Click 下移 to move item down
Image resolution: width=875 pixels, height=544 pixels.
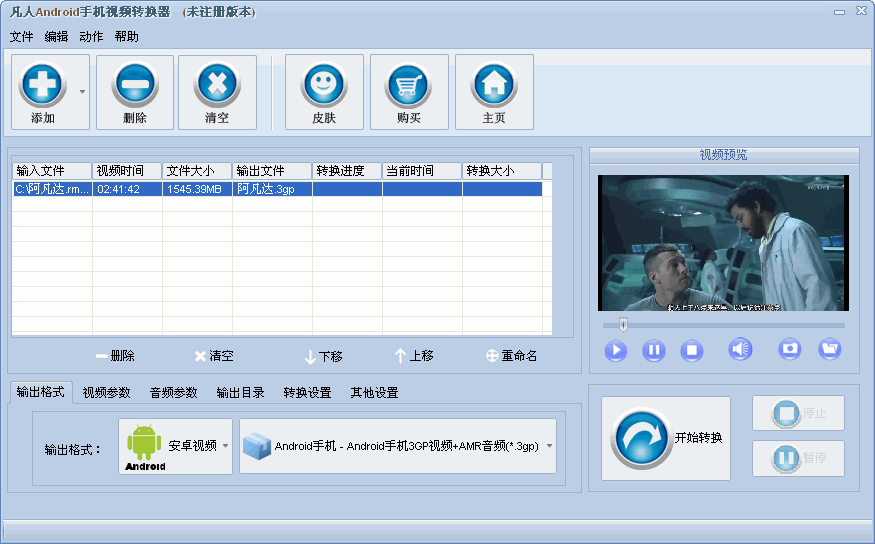(x=324, y=357)
